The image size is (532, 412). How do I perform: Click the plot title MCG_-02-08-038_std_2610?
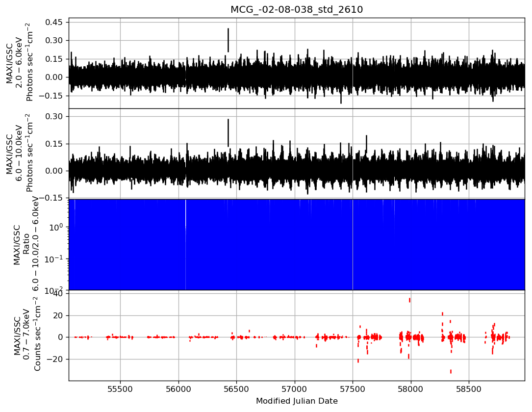coord(297,9)
